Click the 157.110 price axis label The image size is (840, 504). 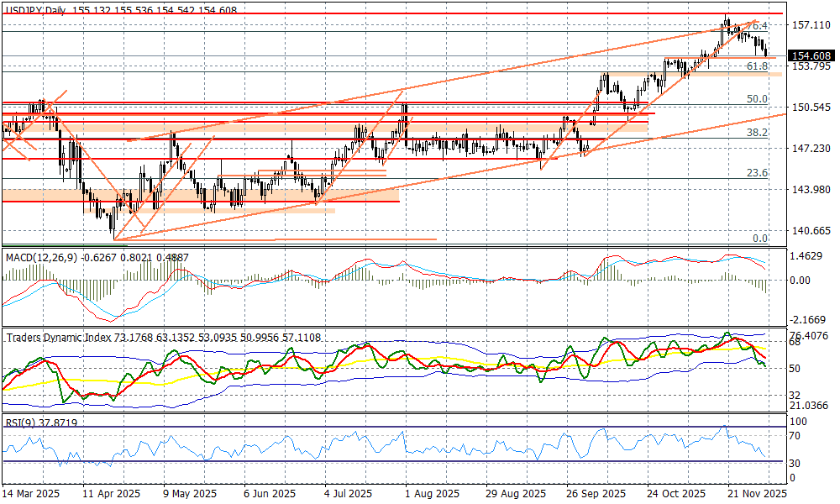pyautogui.click(x=810, y=25)
